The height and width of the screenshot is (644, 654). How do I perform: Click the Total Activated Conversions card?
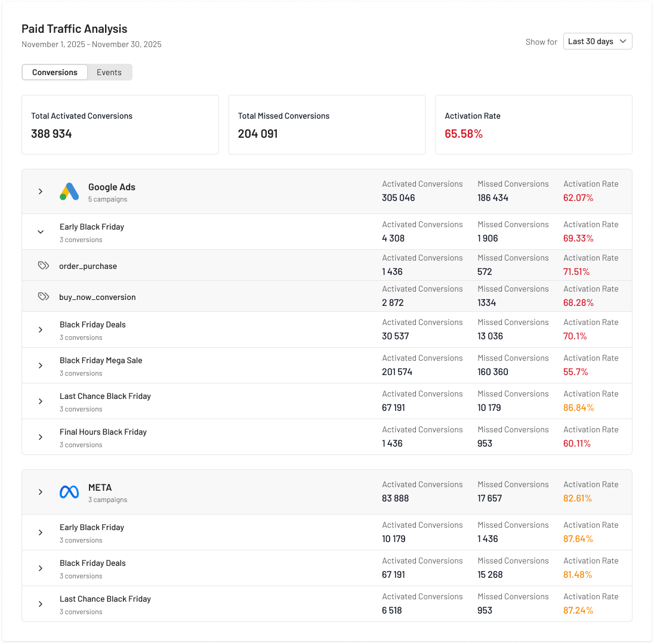pyautogui.click(x=120, y=125)
